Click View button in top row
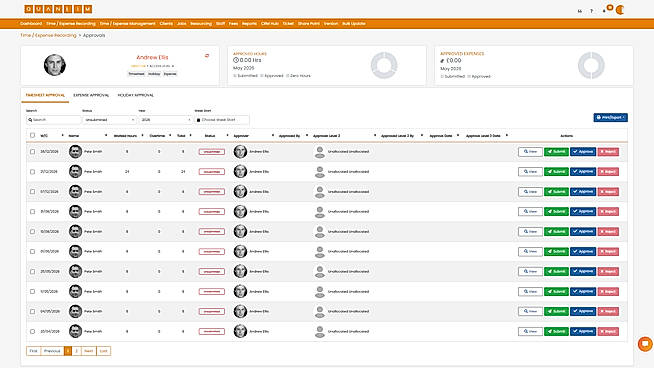Screen dimensions: 654x368 pyautogui.click(x=530, y=152)
